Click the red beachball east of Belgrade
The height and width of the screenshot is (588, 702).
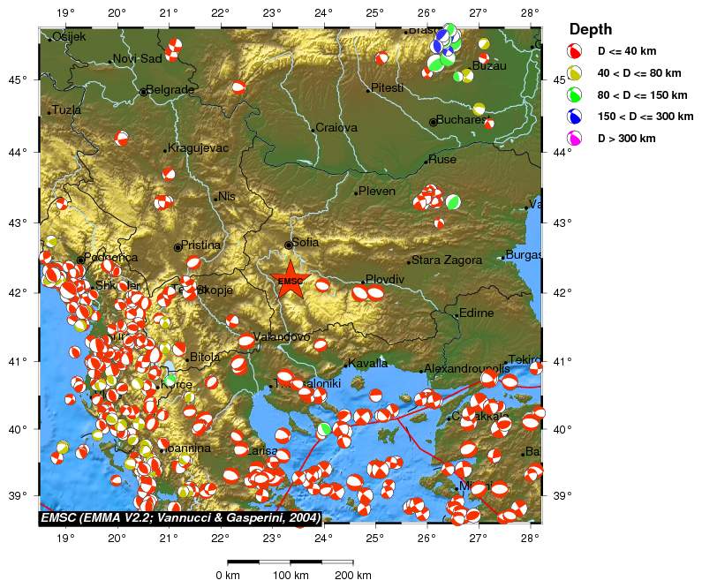point(238,87)
